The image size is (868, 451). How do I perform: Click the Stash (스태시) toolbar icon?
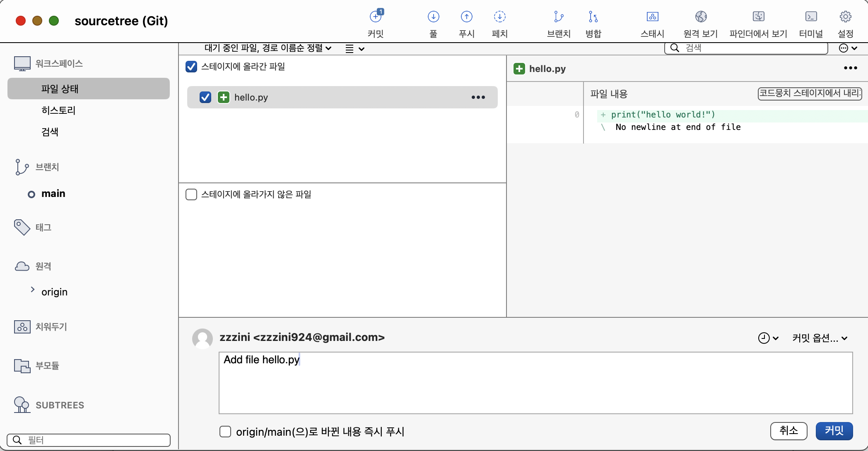tap(652, 17)
